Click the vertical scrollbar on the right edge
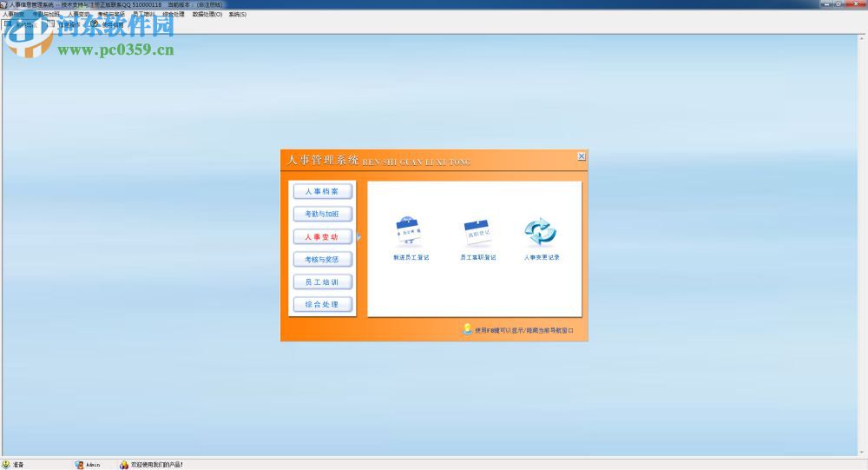The width and height of the screenshot is (868, 470). pyautogui.click(x=861, y=245)
